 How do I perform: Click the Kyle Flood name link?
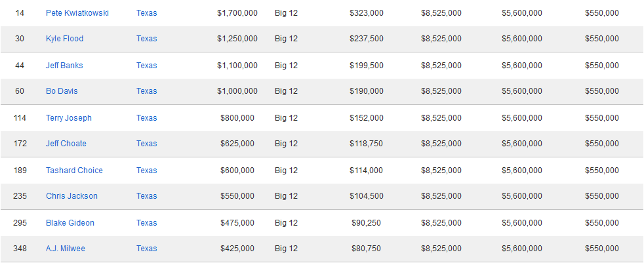click(x=64, y=39)
